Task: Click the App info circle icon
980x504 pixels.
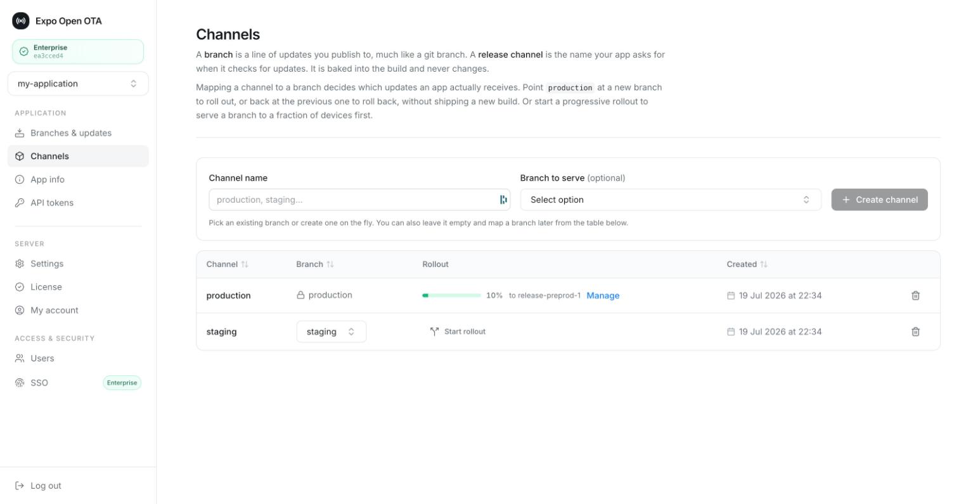Action: [20, 179]
